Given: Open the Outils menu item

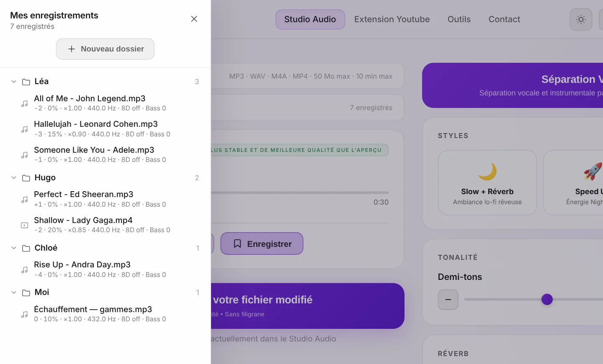Looking at the screenshot, I should coord(459,19).
